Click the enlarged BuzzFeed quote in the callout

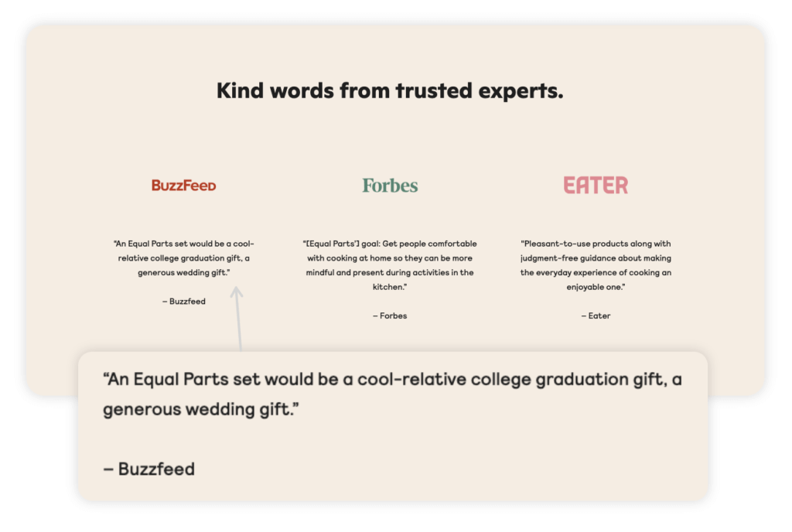[x=392, y=394]
